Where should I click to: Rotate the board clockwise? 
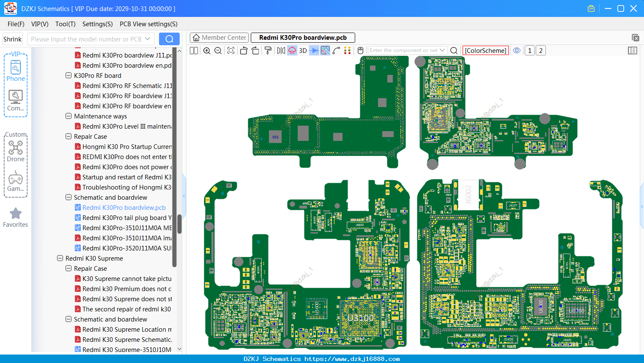pos(255,50)
